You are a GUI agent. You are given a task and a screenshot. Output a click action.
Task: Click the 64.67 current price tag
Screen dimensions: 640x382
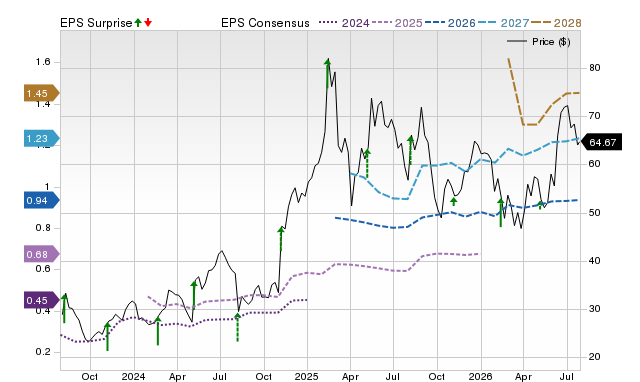coord(601,142)
